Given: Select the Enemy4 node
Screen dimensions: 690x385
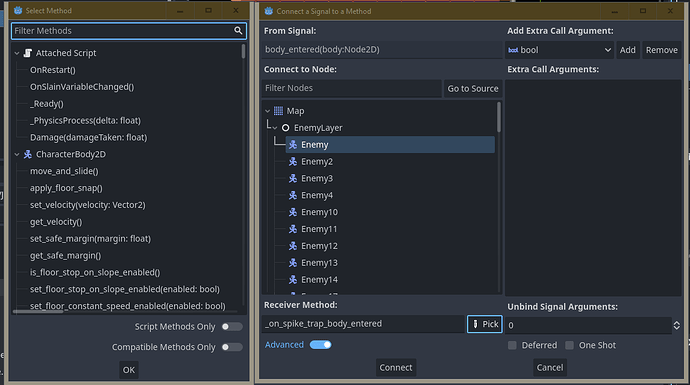Looking at the screenshot, I should point(317,195).
